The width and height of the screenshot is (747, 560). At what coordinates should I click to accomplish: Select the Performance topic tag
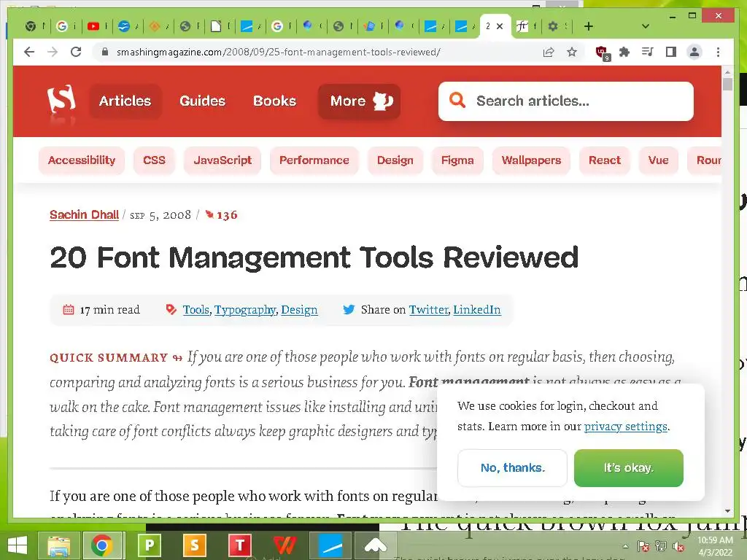click(x=314, y=160)
